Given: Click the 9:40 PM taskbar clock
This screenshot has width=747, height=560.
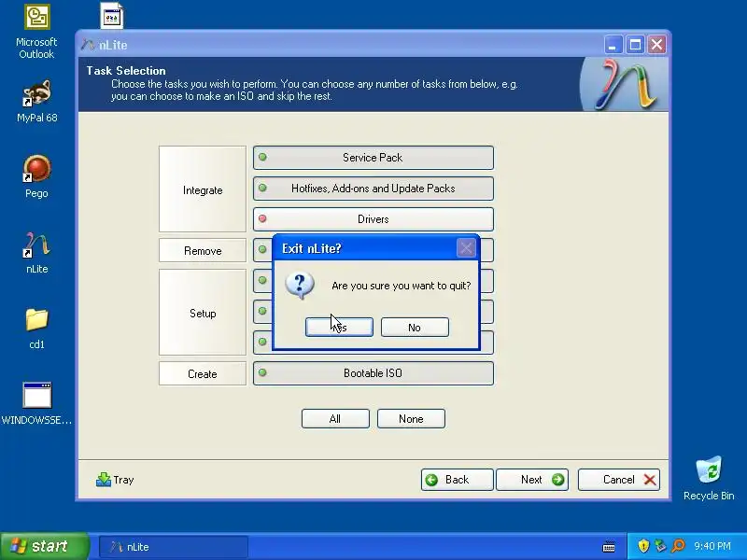Looking at the screenshot, I should click(712, 546).
